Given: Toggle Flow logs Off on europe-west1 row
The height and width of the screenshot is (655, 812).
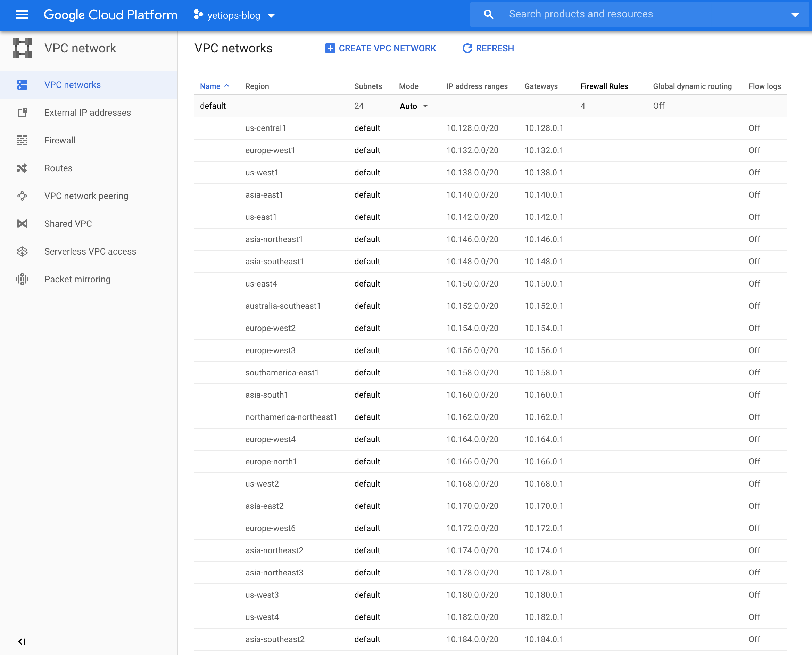Looking at the screenshot, I should tap(754, 150).
